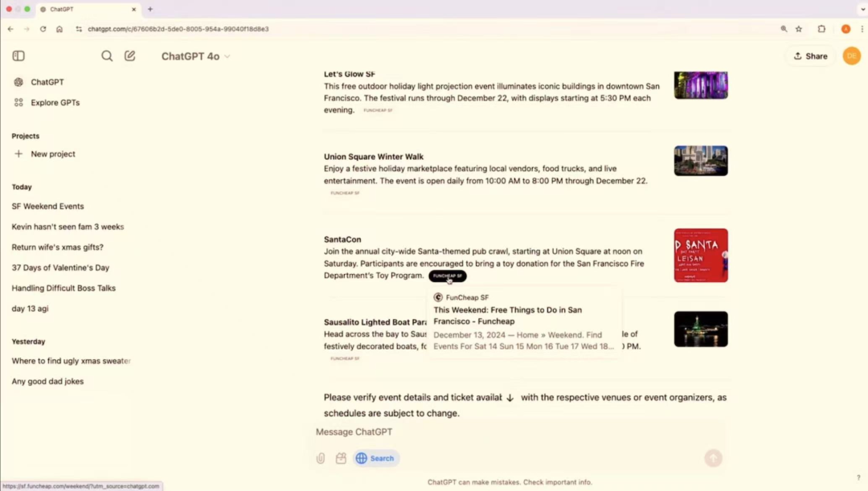Click the browser forward arrow
The width and height of the screenshot is (868, 491).
coord(27,29)
